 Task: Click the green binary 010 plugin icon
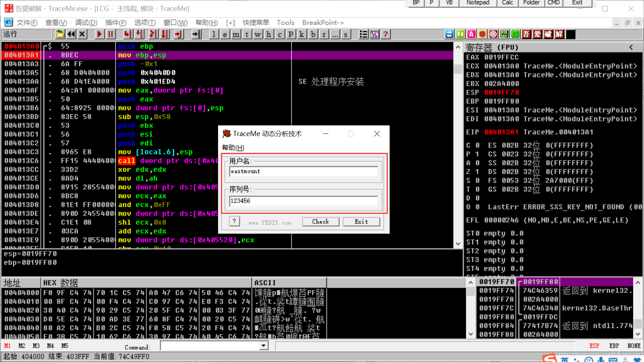[504, 34]
